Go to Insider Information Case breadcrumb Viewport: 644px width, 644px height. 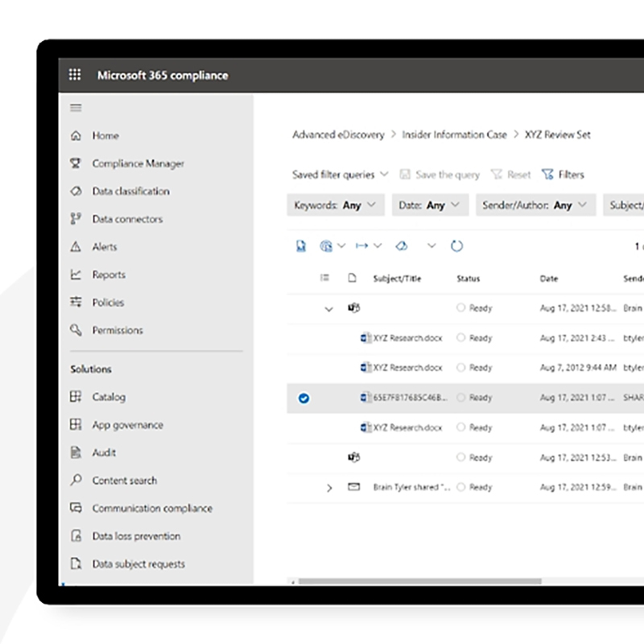click(x=454, y=134)
